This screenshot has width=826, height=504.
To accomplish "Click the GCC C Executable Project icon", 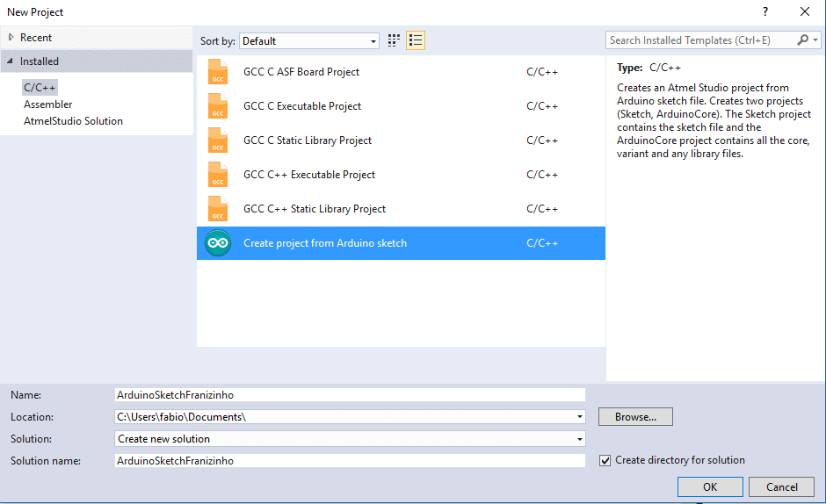I will [218, 106].
